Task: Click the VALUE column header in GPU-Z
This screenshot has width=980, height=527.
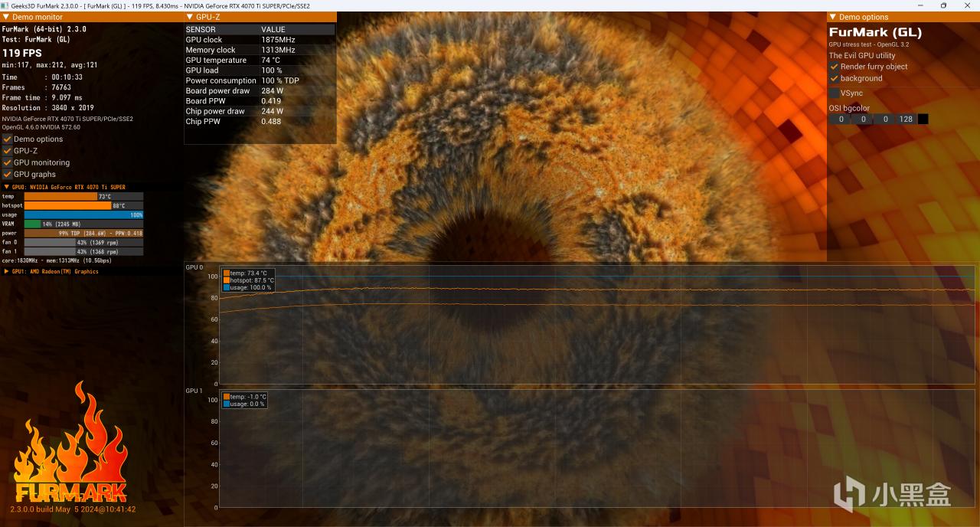Action: coord(298,30)
